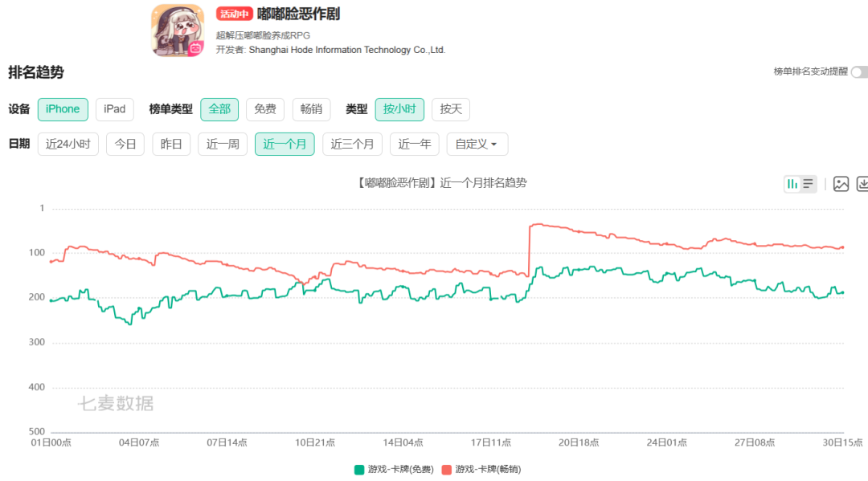
Task: Toggle 游戏-卡牌(畅销) legend series
Action: coord(481,470)
